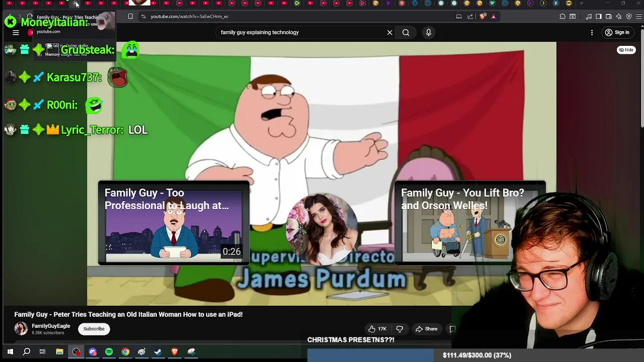644x362 pixels.
Task: Click the Share button below the video
Action: tap(426, 329)
